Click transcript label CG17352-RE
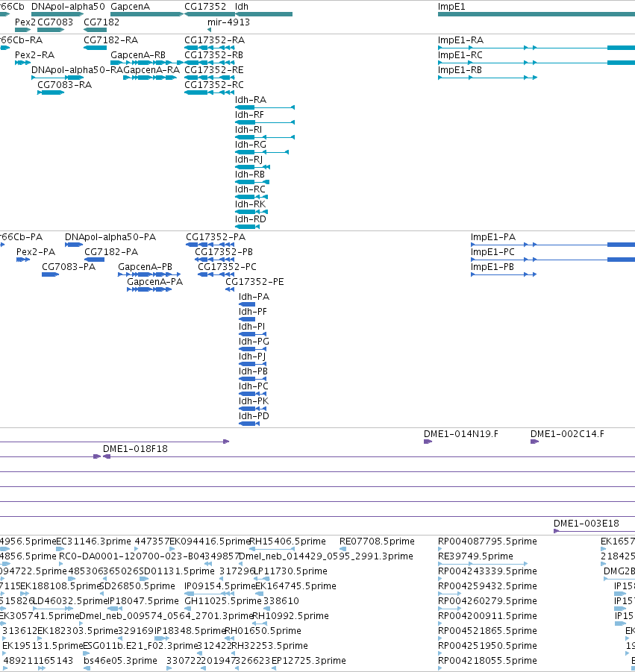The height and width of the screenshot is (672, 635). (x=213, y=70)
